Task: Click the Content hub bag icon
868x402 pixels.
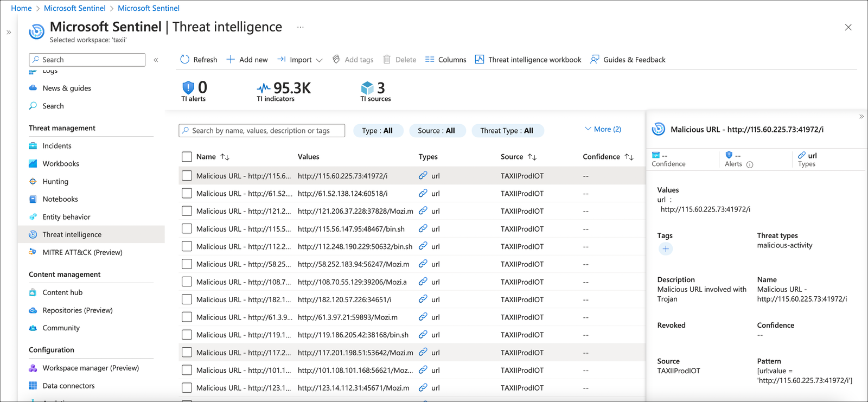Action: (33, 292)
